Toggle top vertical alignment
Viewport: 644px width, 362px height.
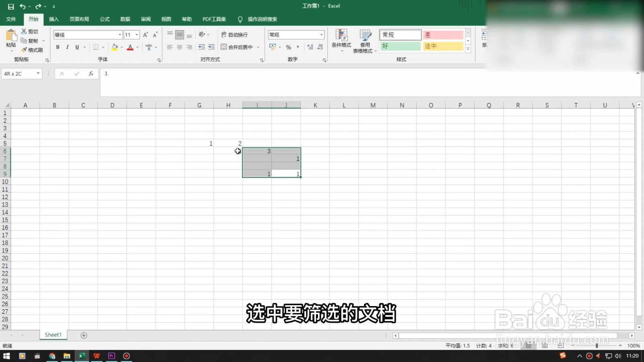coord(170,35)
